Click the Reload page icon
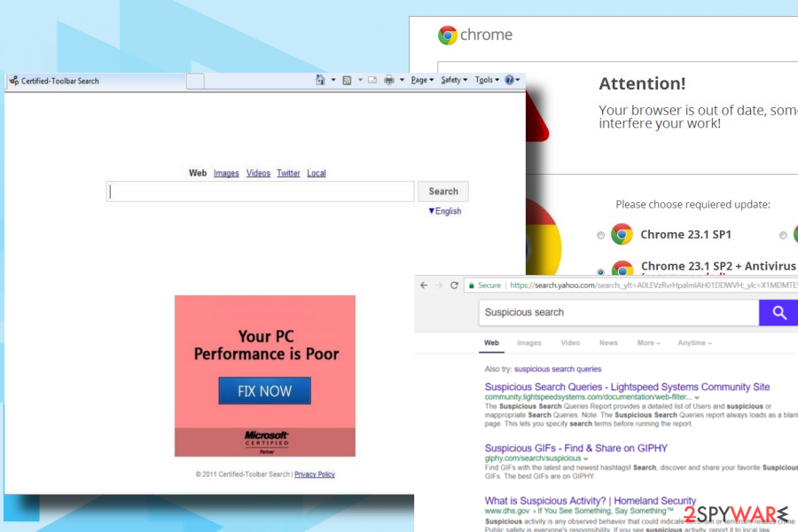The height and width of the screenshot is (532, 798). click(455, 286)
